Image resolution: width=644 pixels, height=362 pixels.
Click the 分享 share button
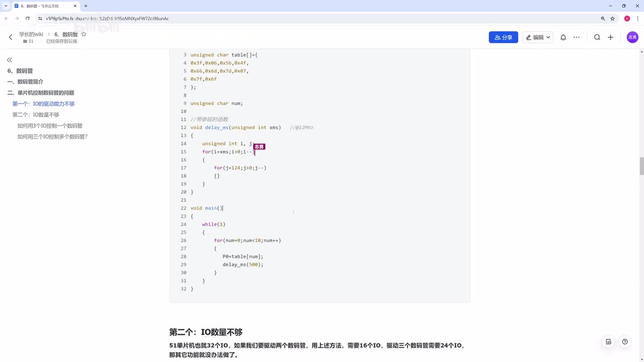503,37
